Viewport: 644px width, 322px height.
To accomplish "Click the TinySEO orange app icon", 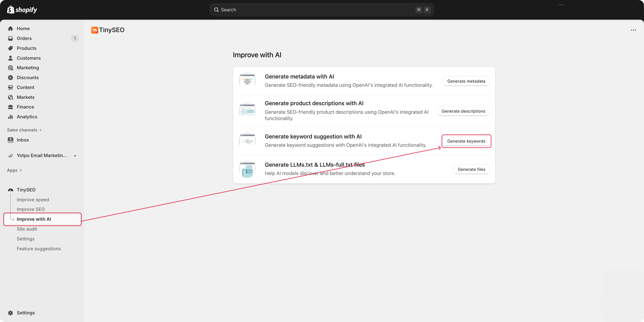I will (x=94, y=30).
